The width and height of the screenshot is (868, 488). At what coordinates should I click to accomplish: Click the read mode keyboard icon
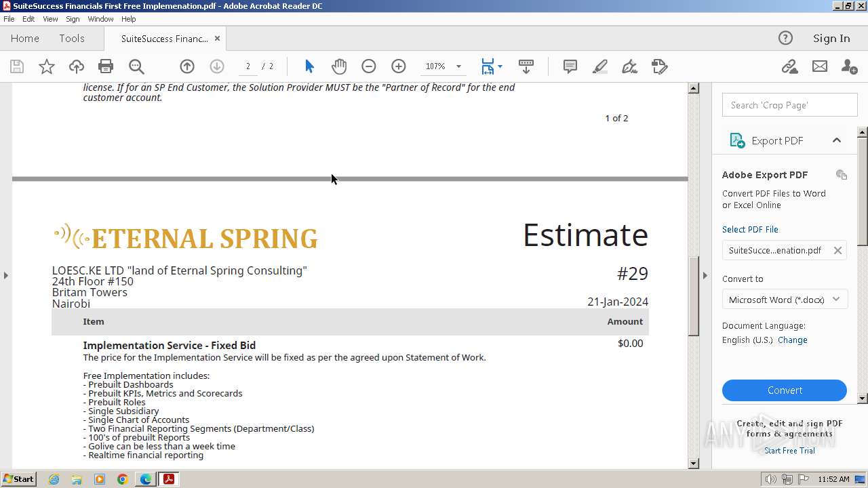click(526, 66)
